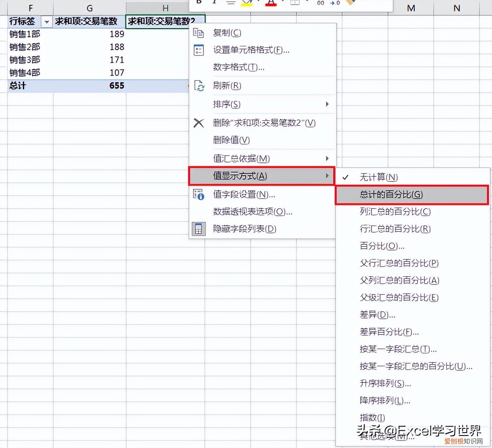492x448 pixels.
Task: Click the 隐藏字段列表 icon
Action: click(x=199, y=229)
